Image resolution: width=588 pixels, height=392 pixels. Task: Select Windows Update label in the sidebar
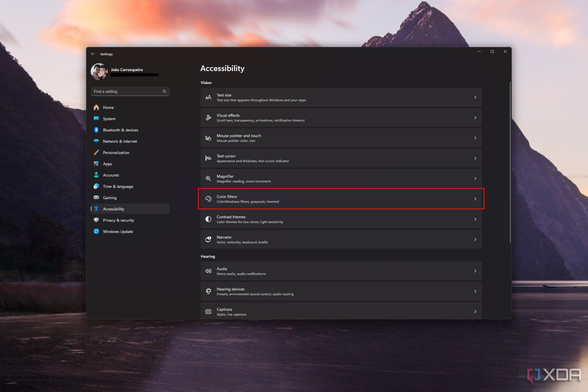[x=118, y=232]
